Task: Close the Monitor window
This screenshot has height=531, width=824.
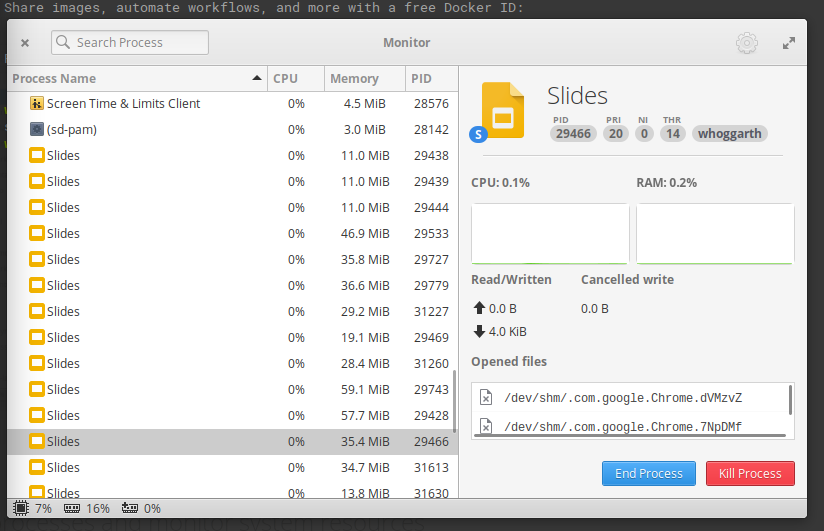Action: 25,43
